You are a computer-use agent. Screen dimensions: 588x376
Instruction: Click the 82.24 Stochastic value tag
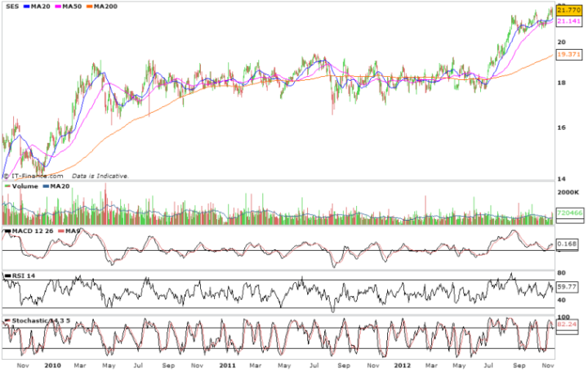pyautogui.click(x=567, y=324)
